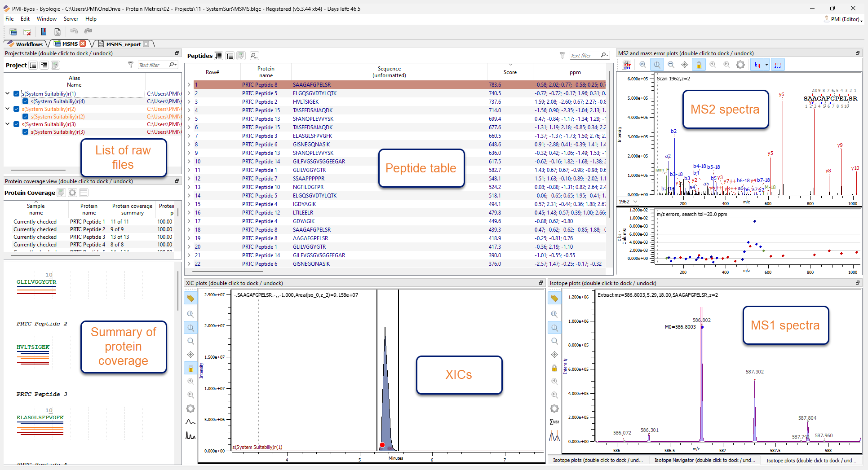
Task: Click the lock icon in the Isotope plots toolbar
Action: point(554,368)
